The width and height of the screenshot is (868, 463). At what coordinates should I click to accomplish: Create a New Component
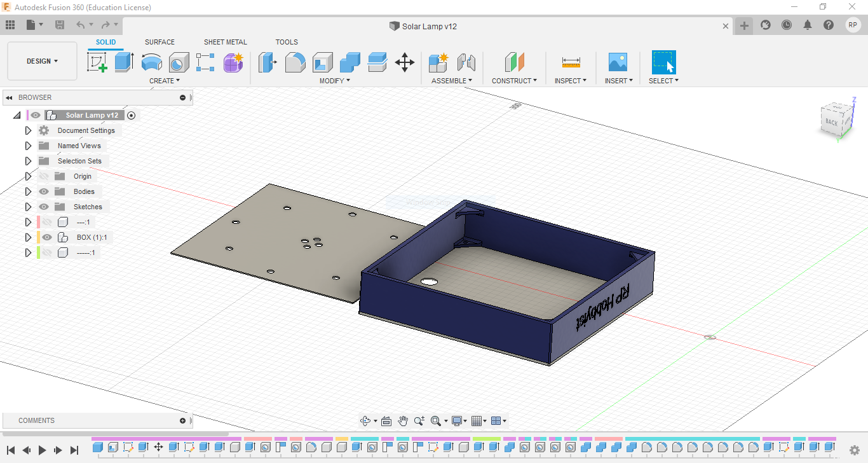click(x=438, y=62)
